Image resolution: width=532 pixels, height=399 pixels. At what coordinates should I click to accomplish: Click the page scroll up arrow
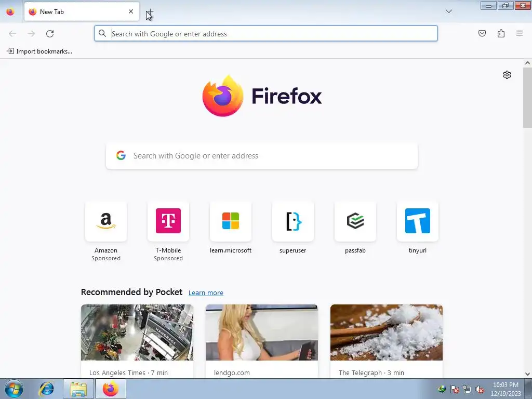click(527, 63)
